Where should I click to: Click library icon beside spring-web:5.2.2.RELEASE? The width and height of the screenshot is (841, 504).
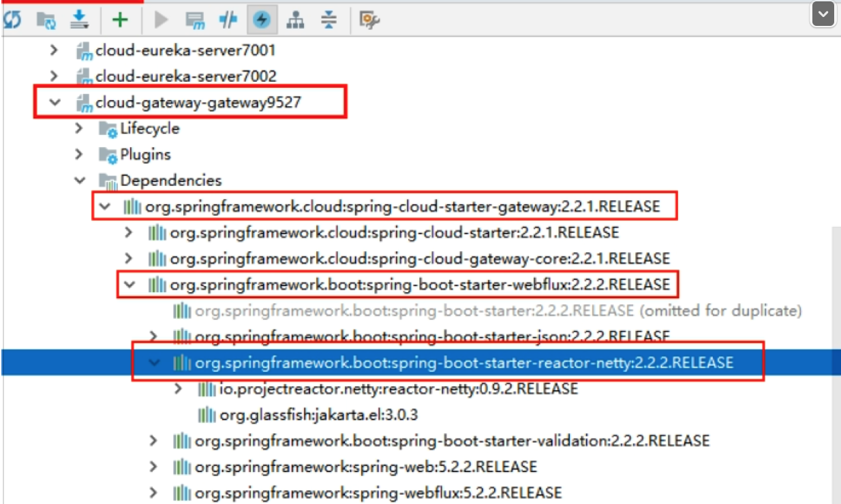coord(182,467)
